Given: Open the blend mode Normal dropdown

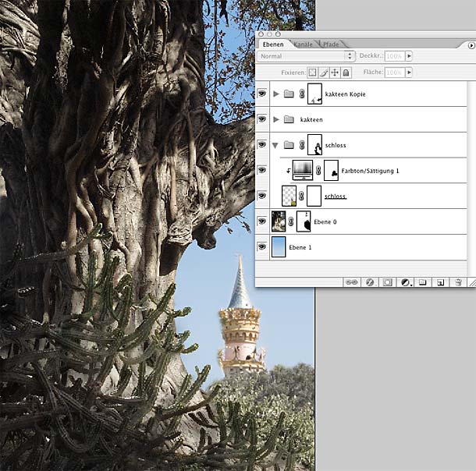Looking at the screenshot, I should point(306,56).
